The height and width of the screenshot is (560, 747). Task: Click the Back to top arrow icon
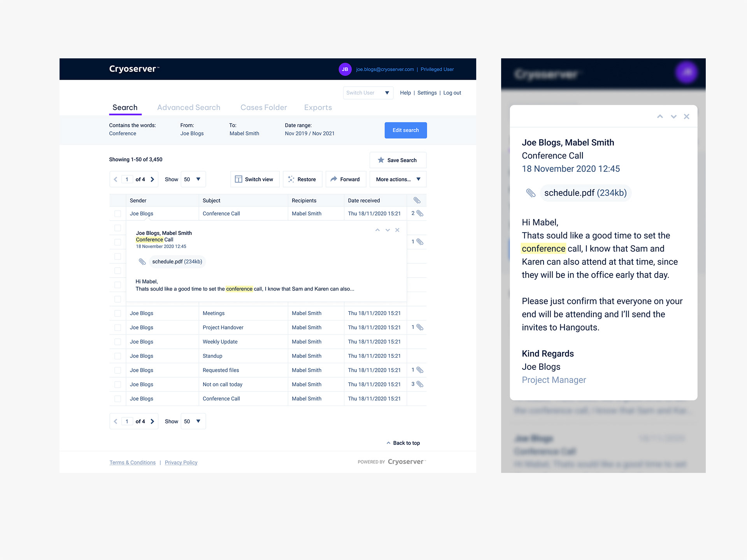(x=388, y=443)
